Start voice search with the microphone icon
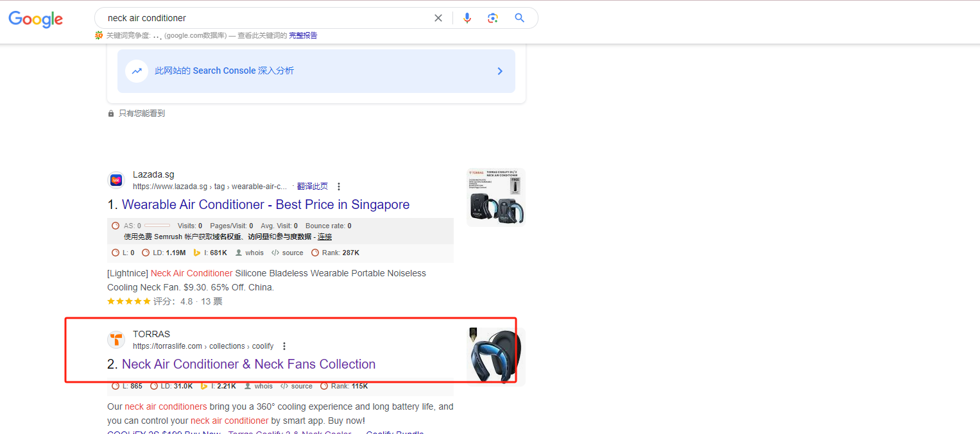 point(467,18)
